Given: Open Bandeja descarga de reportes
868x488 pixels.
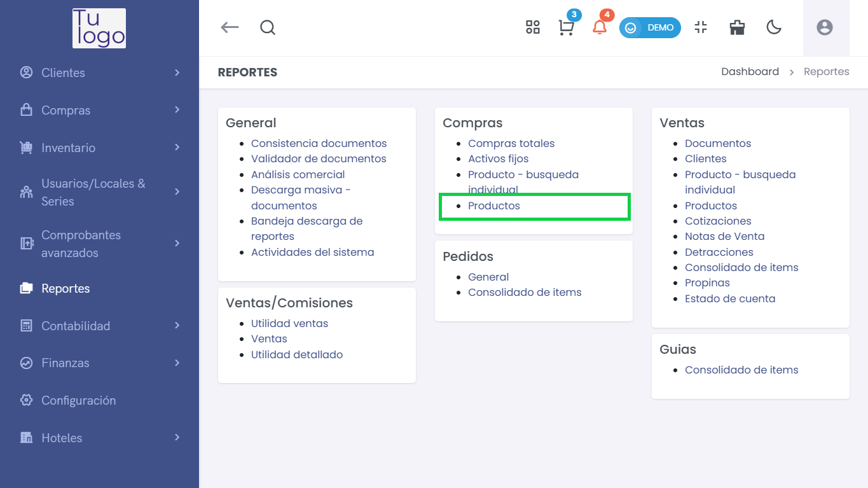Looking at the screenshot, I should click(307, 228).
